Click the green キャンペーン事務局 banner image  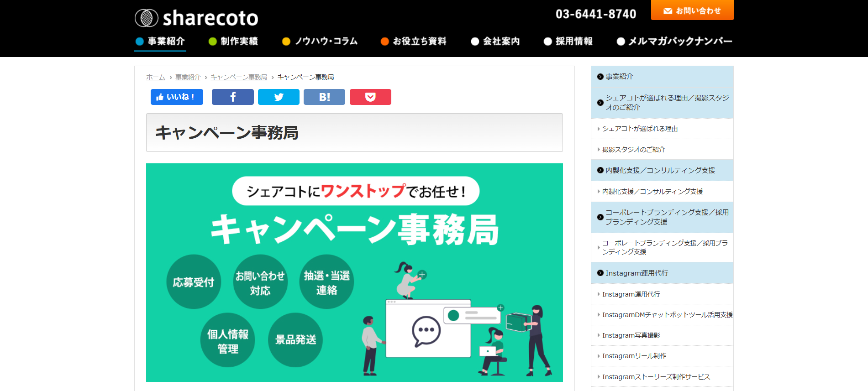point(354,272)
